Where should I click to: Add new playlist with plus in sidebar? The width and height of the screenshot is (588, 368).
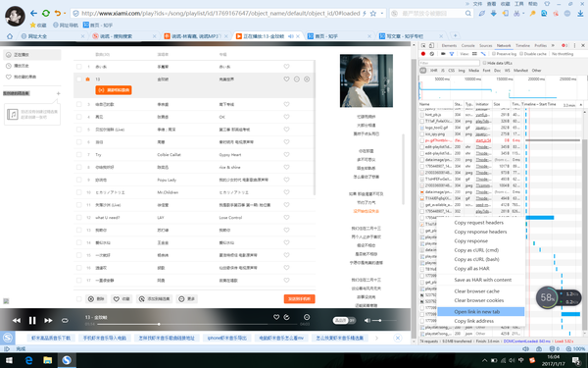[58, 93]
